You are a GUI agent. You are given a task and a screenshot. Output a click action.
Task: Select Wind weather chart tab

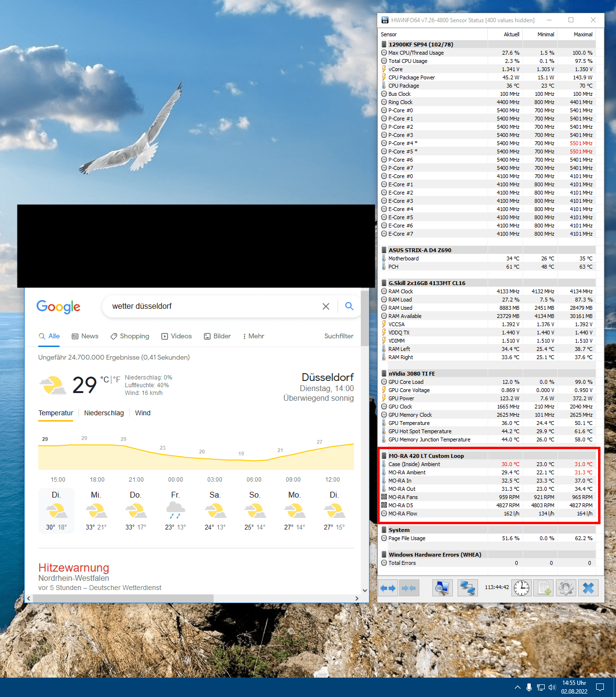tap(143, 413)
